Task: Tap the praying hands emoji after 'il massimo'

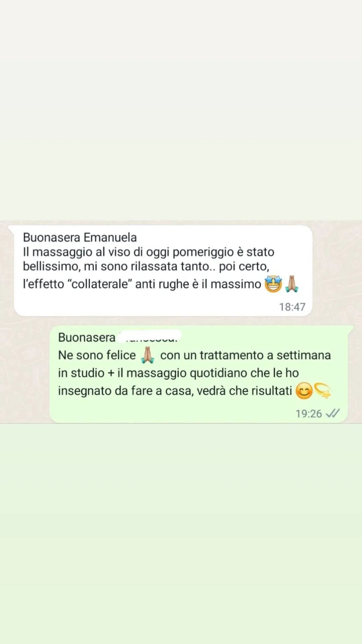Action: tap(292, 284)
